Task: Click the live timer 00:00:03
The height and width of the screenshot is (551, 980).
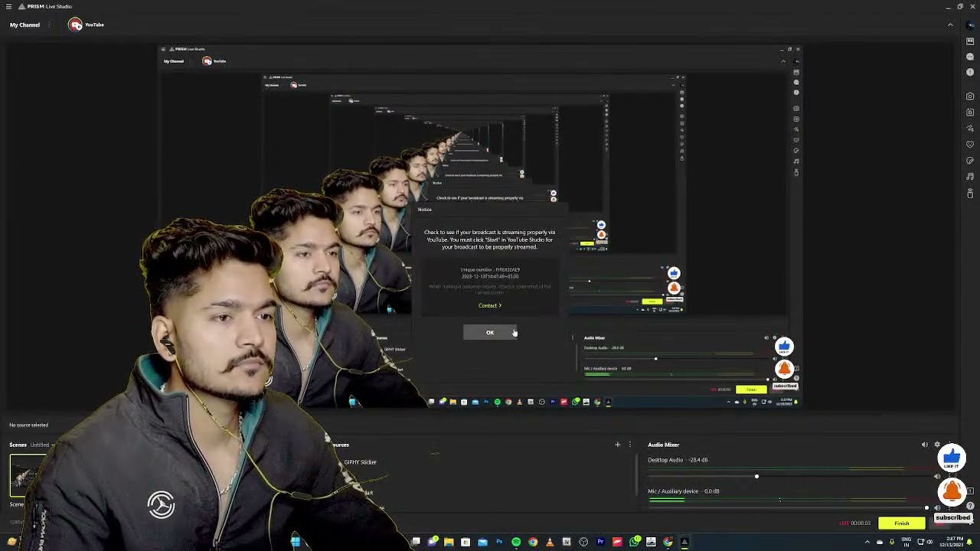Action: coord(861,523)
